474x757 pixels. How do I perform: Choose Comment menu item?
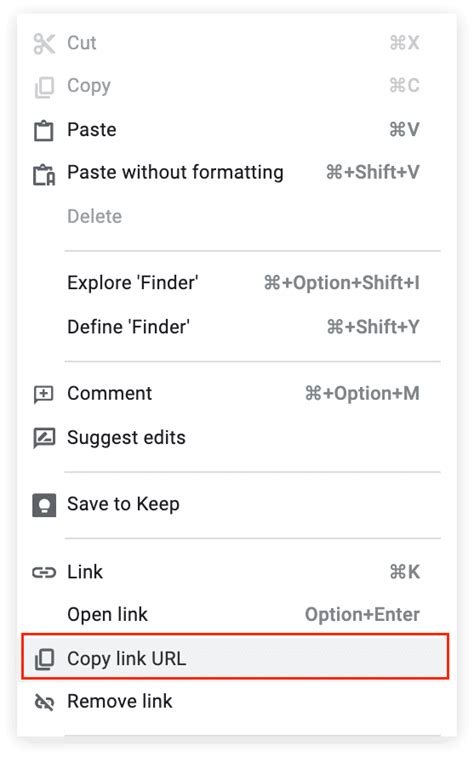point(237,393)
